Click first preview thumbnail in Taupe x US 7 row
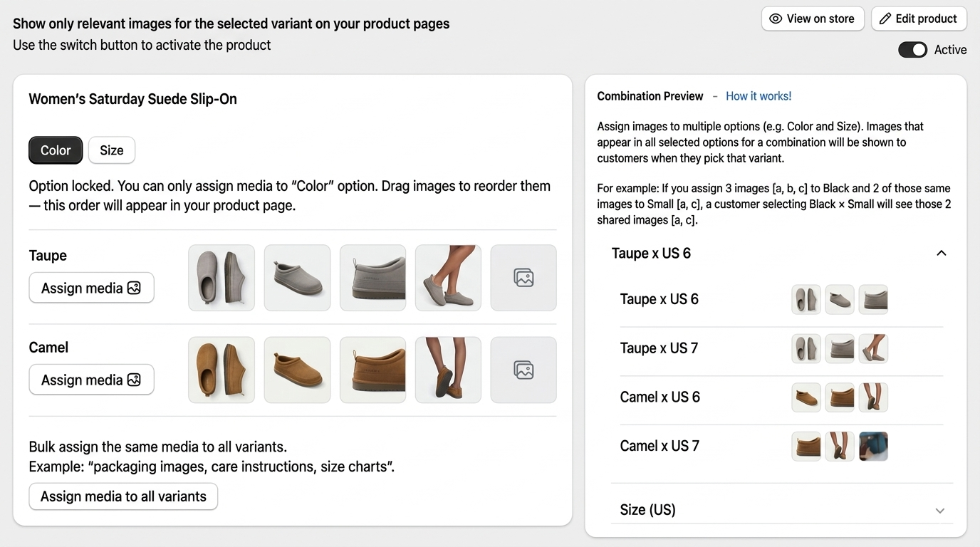The width and height of the screenshot is (980, 547). (x=806, y=349)
